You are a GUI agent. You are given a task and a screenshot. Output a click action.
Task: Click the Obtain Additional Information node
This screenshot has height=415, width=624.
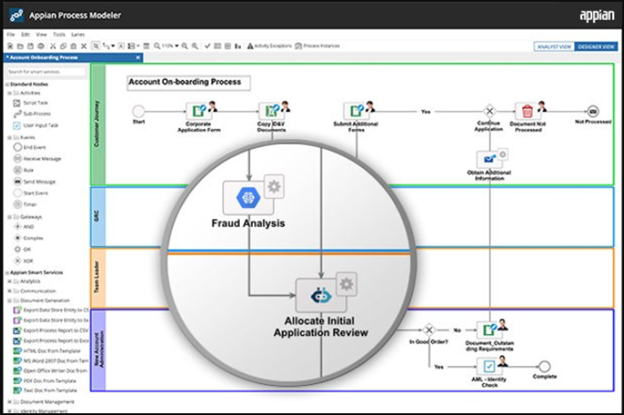click(489, 160)
